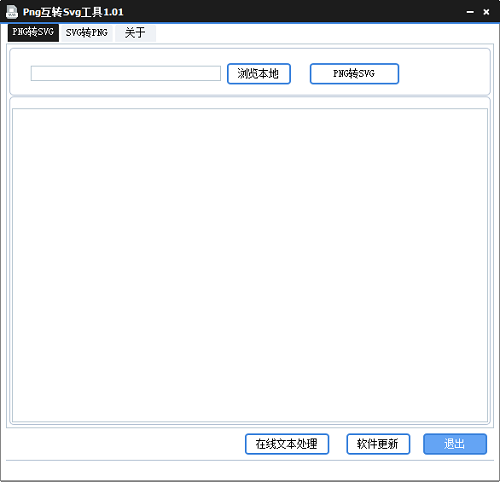Switch to the SVG转PNG tab
The image size is (500, 482).
pos(87,33)
